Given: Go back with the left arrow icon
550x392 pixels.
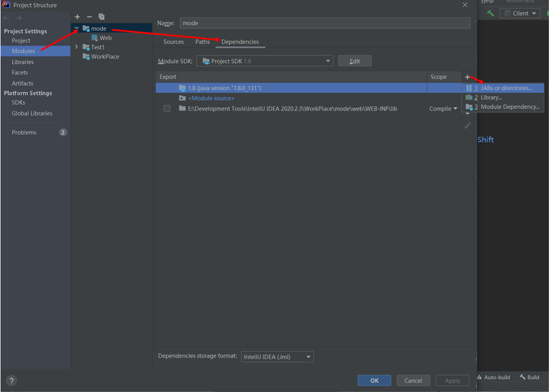Looking at the screenshot, I should (6, 18).
